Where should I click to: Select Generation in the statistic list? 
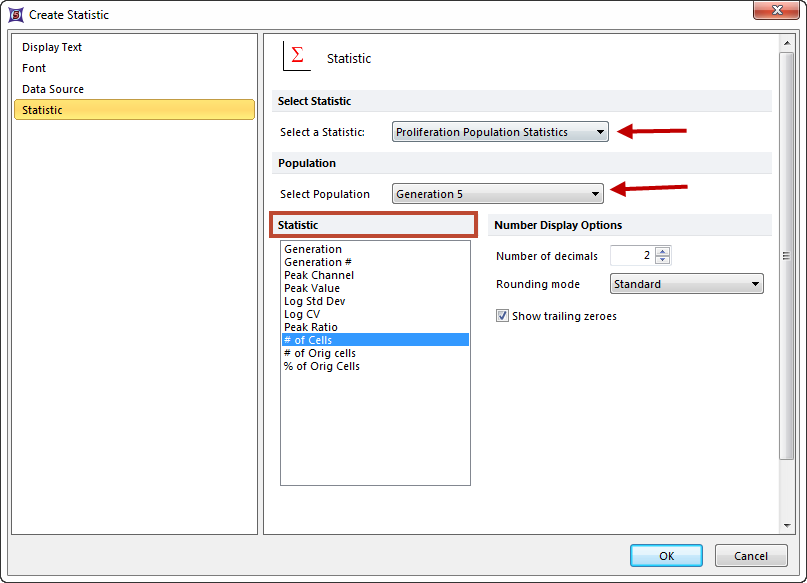pyautogui.click(x=375, y=249)
